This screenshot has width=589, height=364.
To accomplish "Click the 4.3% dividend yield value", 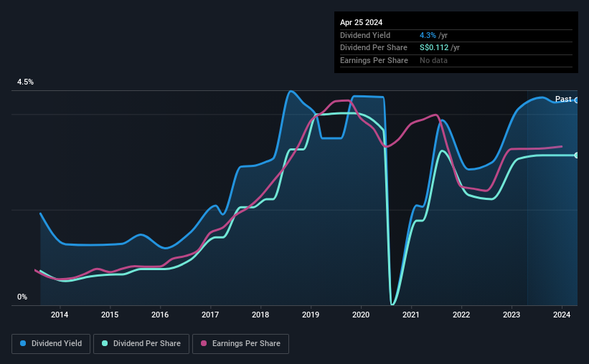I will [x=428, y=35].
